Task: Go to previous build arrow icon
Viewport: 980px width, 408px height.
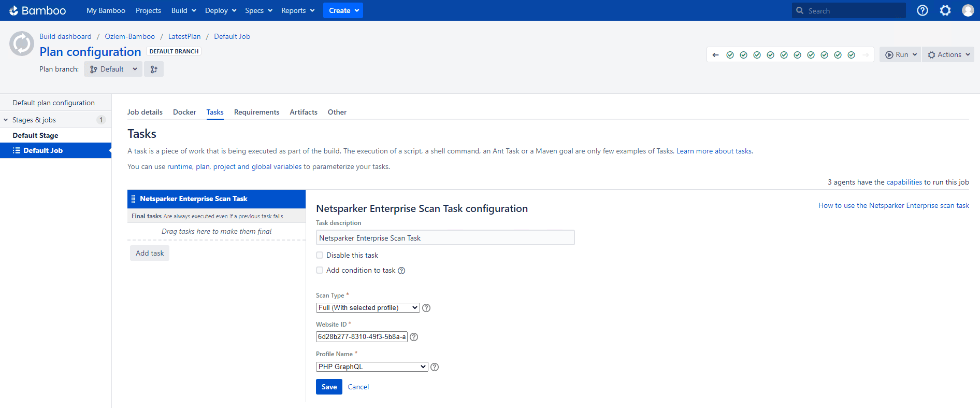Action: (715, 55)
